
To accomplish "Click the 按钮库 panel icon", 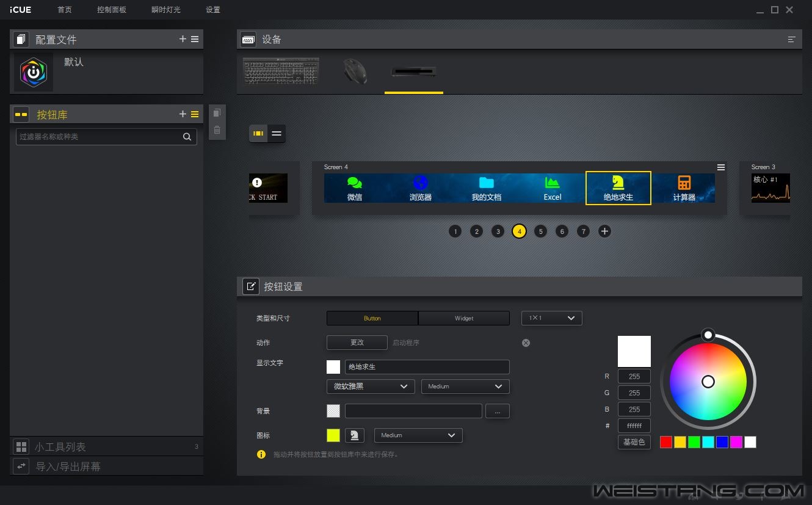I will [x=21, y=114].
